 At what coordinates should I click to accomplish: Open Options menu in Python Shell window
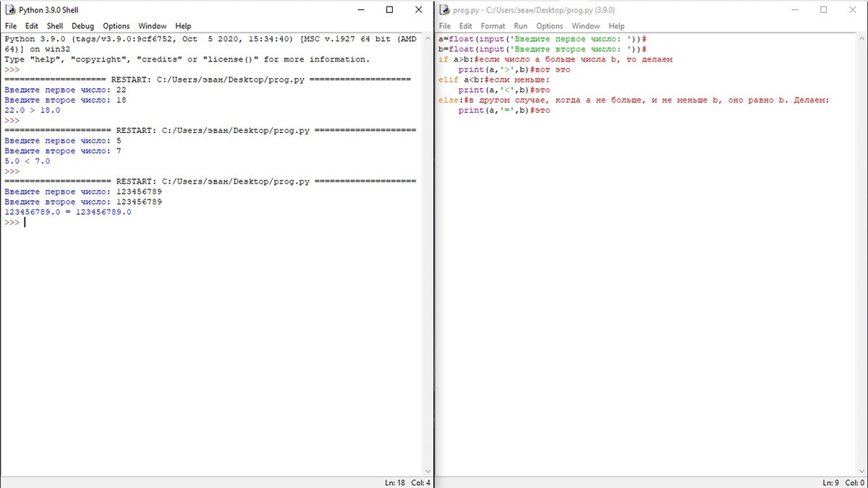116,26
